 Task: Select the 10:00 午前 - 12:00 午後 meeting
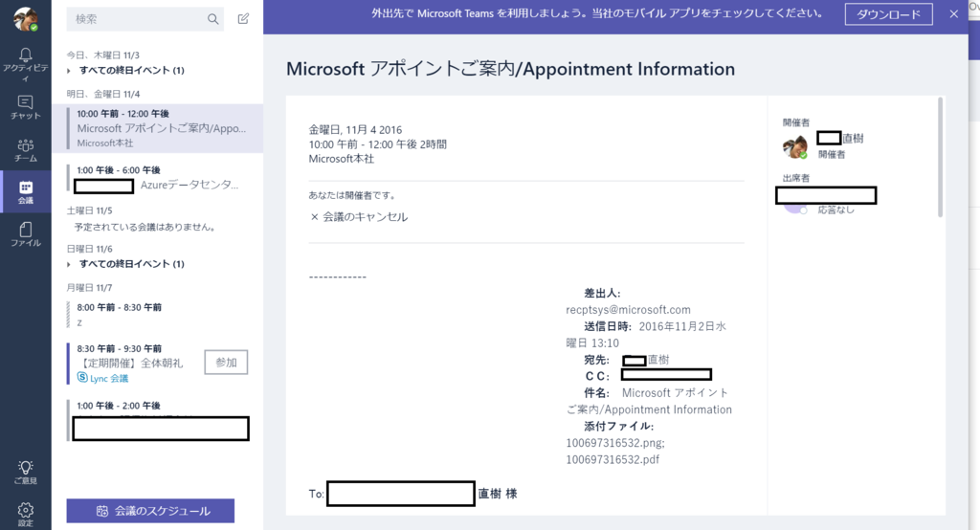pos(158,128)
